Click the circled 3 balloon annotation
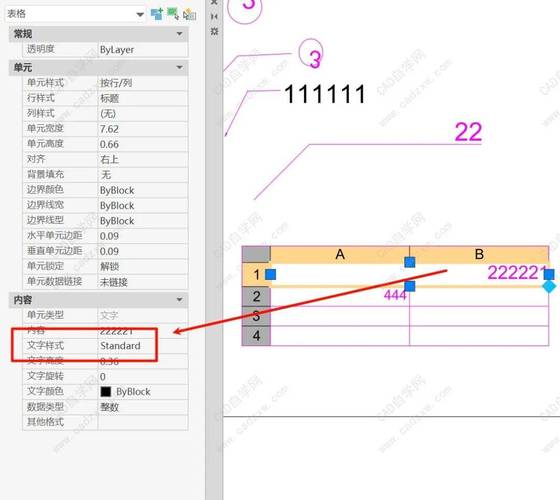 click(x=311, y=54)
